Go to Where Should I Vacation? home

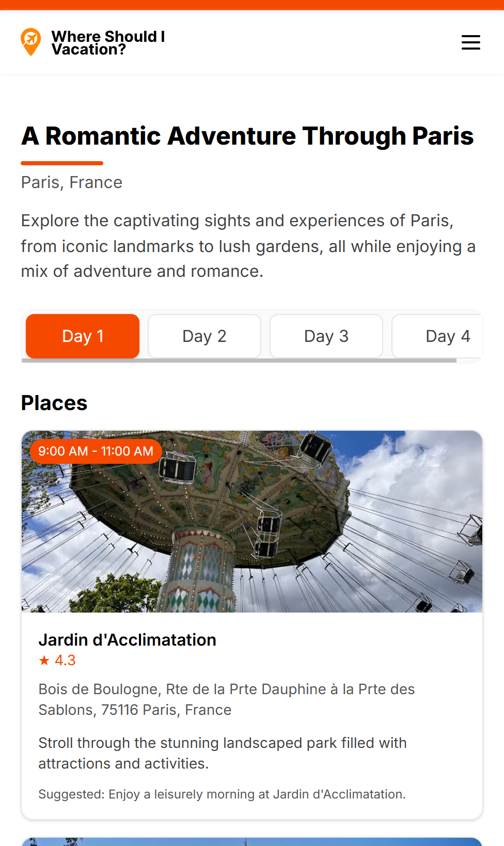point(108,43)
